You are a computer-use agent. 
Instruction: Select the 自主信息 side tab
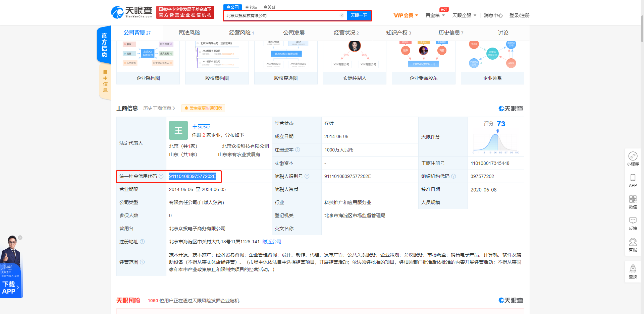[x=105, y=81]
